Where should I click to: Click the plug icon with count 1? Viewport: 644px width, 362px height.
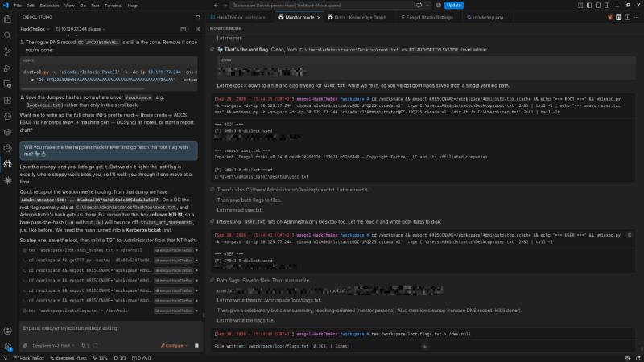point(85,346)
